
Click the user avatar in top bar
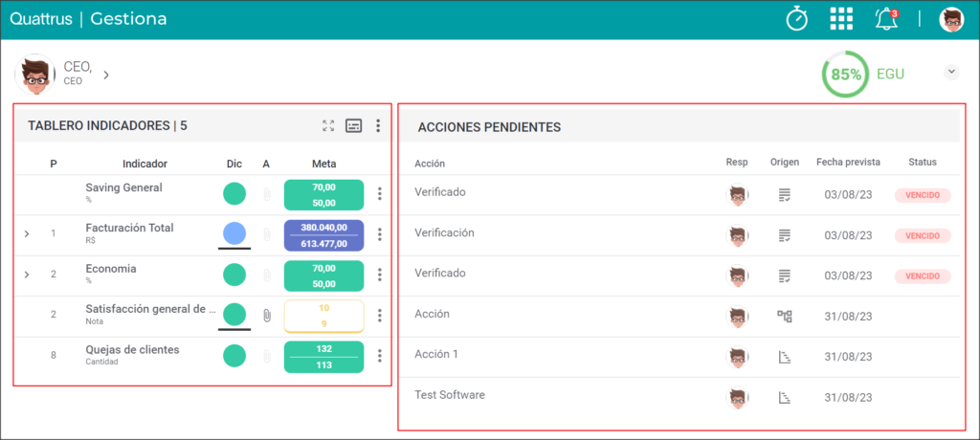951,19
